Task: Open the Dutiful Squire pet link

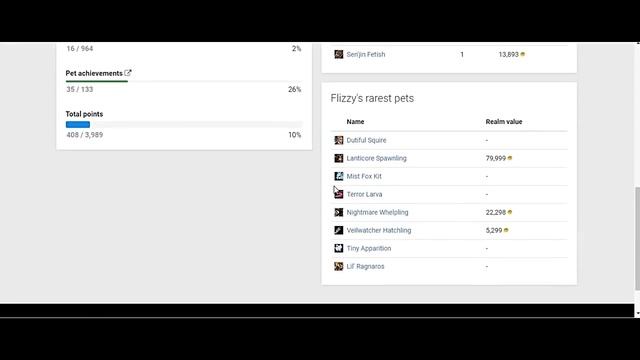Action: click(x=366, y=140)
